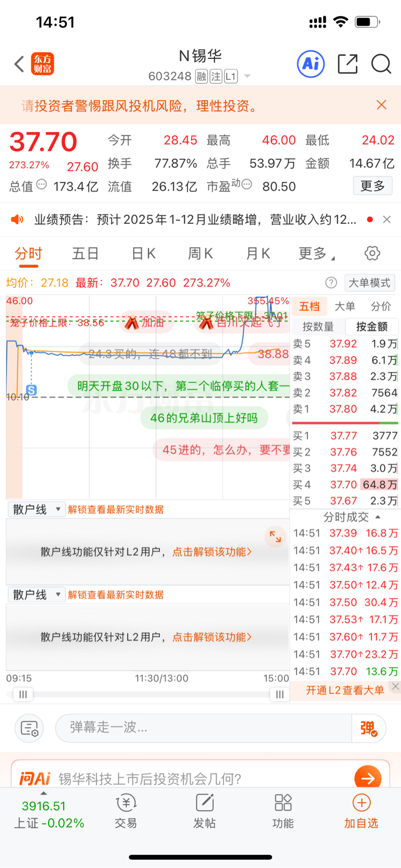This screenshot has height=868, width=401.
Task: Open chart settings gear
Action: click(x=372, y=254)
